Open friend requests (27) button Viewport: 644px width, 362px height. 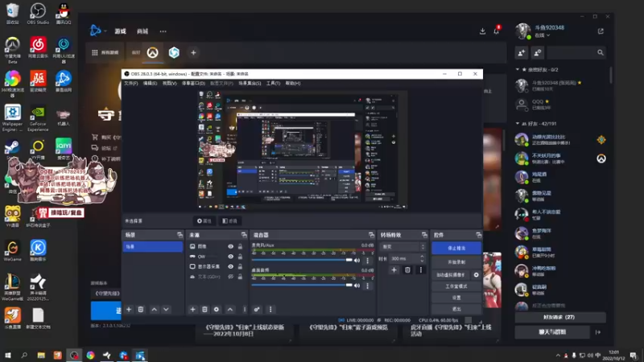tap(559, 317)
